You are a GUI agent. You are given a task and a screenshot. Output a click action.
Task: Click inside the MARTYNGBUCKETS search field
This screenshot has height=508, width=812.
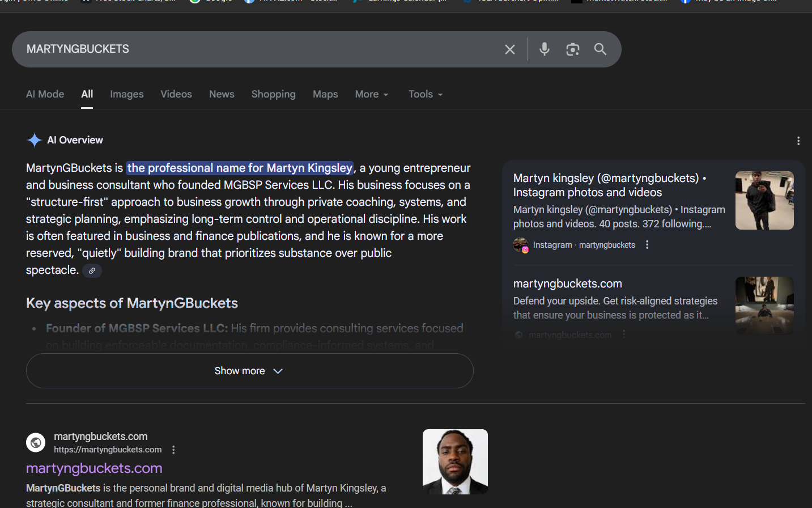[255, 49]
